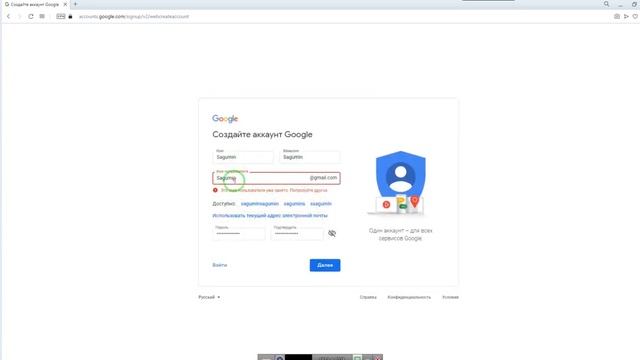Open the Справка help link
This screenshot has width=640, height=360.
pos(368,297)
